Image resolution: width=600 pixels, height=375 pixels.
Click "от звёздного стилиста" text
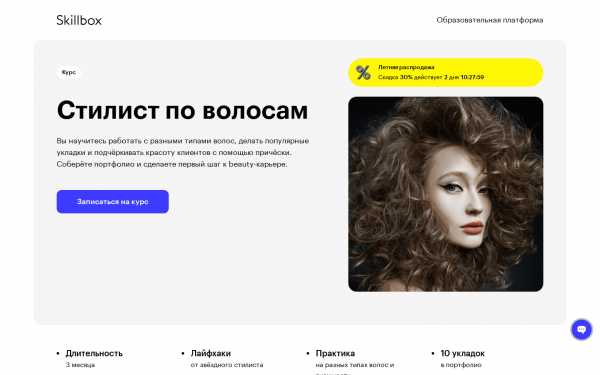coord(227,365)
